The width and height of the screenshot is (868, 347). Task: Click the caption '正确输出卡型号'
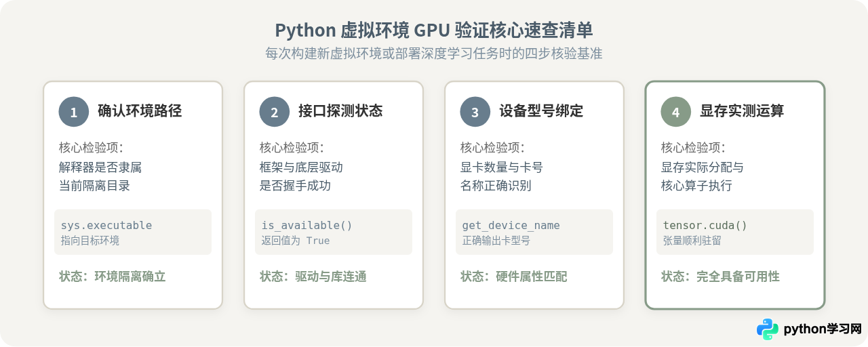tap(496, 241)
